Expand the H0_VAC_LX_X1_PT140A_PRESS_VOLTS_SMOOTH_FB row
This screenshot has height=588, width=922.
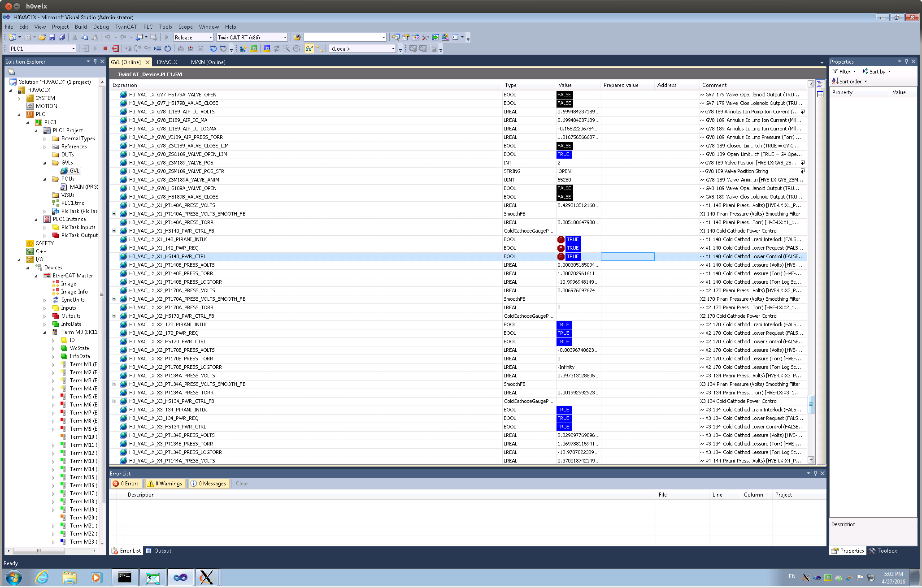click(x=114, y=214)
